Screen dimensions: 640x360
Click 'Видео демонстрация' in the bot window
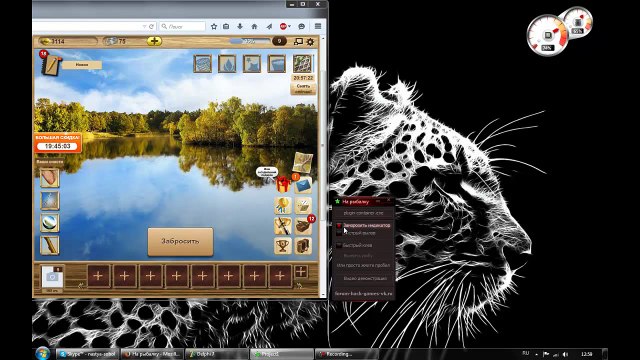coord(365,278)
